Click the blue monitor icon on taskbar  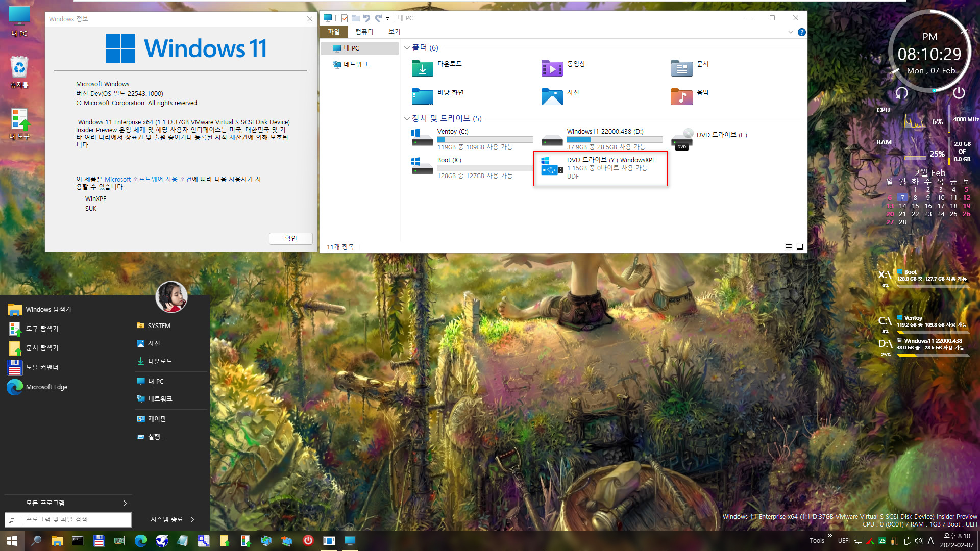350,540
